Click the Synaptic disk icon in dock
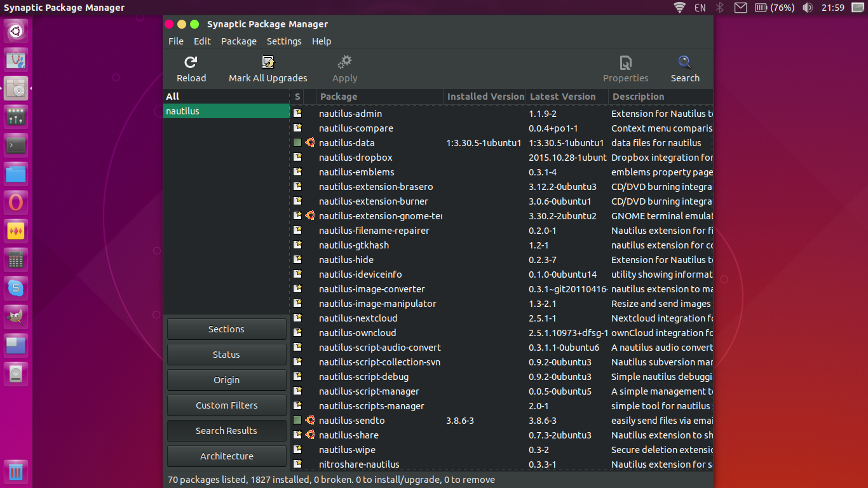This screenshot has height=488, width=868. (16, 89)
